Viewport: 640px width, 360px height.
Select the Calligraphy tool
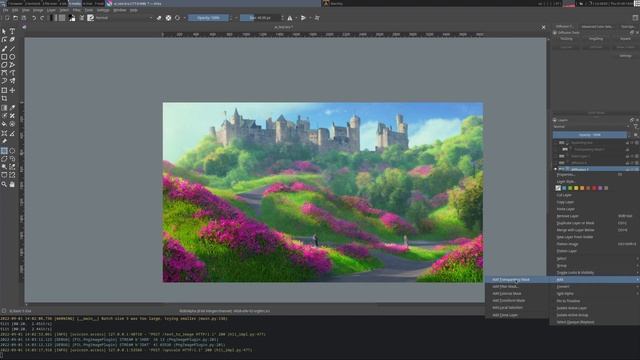pos(12,40)
